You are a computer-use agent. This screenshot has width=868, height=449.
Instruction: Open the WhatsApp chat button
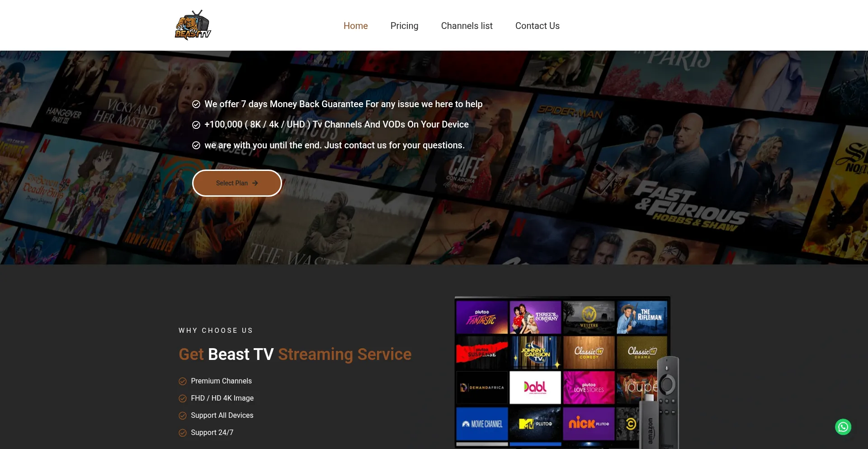tap(843, 427)
